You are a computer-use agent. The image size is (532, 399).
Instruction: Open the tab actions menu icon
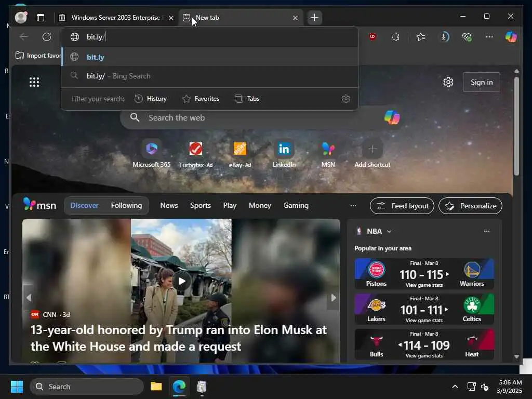[x=41, y=18]
